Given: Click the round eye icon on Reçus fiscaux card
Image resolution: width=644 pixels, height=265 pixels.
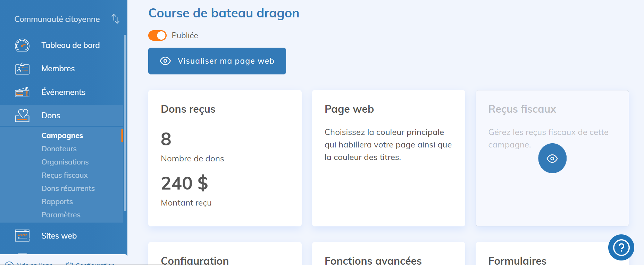Looking at the screenshot, I should tap(552, 158).
